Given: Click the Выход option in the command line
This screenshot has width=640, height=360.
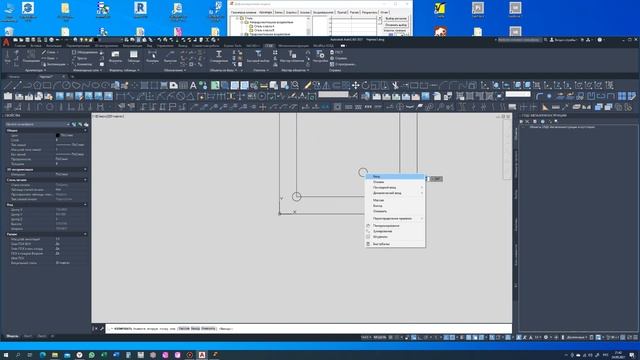Looking at the screenshot, I should [x=196, y=328].
